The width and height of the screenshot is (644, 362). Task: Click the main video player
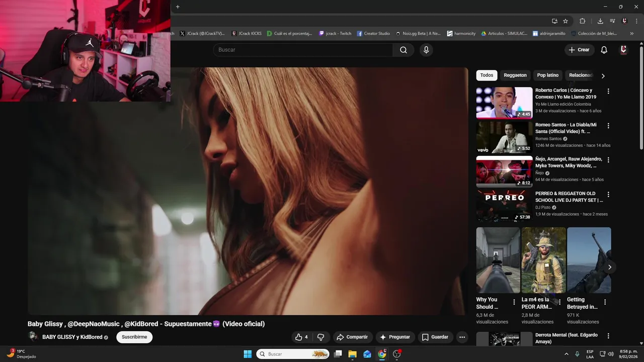tap(248, 191)
